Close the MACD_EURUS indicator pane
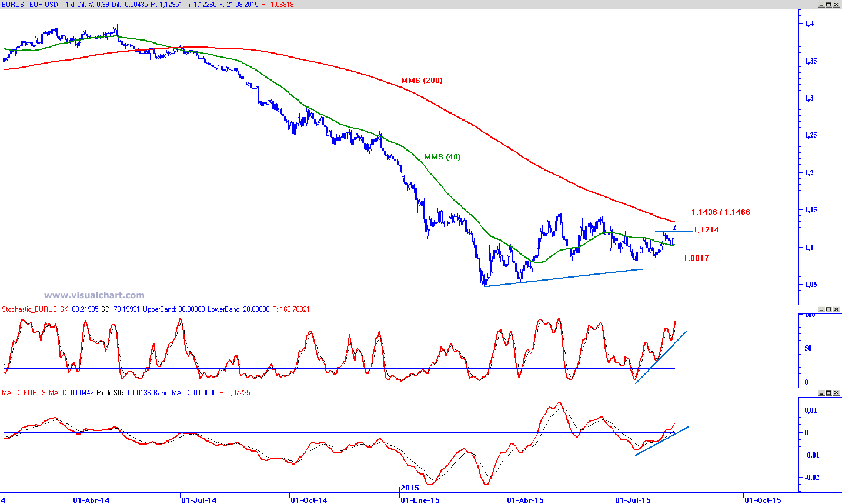The height and width of the screenshot is (504, 842). [837, 393]
